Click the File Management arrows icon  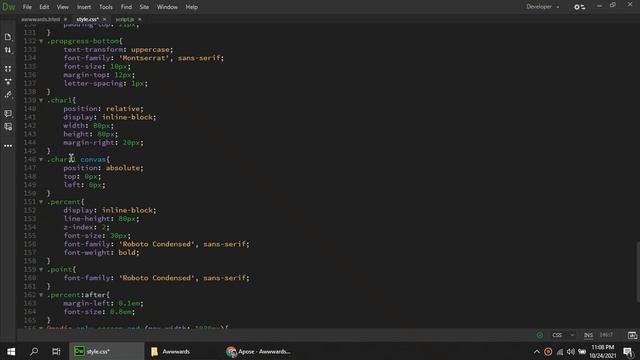pyautogui.click(x=8, y=50)
